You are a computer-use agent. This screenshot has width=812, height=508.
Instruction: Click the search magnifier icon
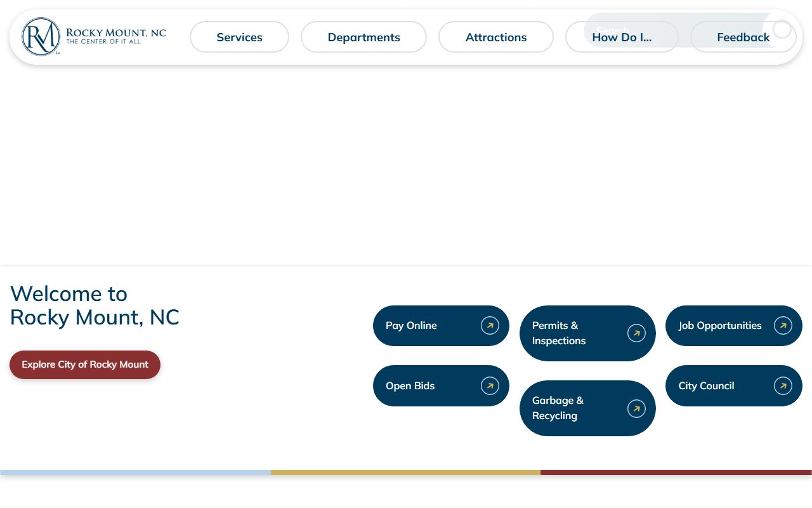[x=782, y=29]
